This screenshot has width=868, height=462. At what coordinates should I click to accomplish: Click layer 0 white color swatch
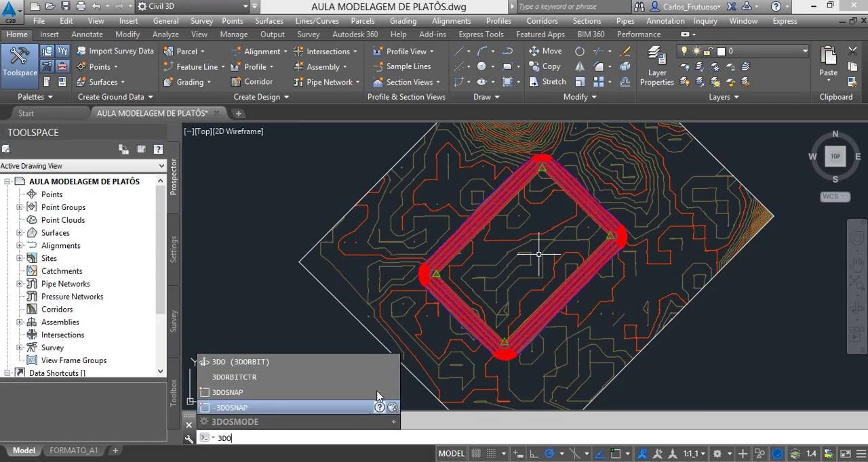pos(721,51)
